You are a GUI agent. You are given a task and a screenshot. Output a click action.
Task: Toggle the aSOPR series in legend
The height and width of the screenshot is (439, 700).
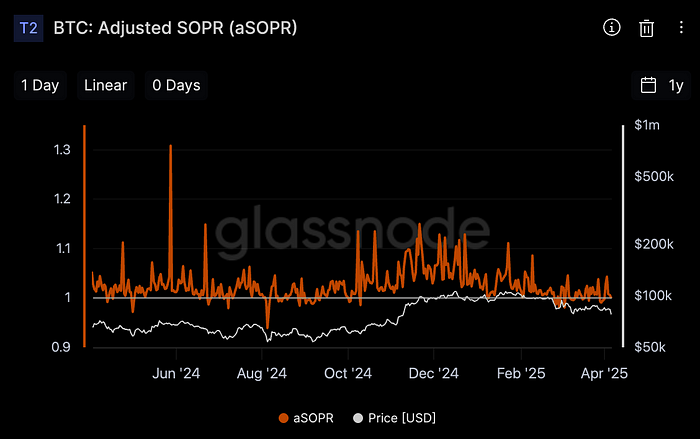click(x=306, y=418)
